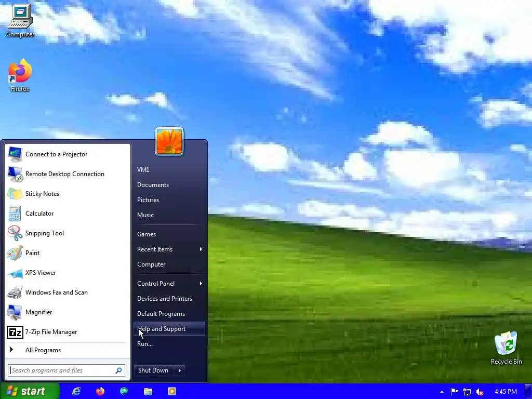Image resolution: width=532 pixels, height=399 pixels.
Task: Click the network tray icon
Action: [467, 392]
